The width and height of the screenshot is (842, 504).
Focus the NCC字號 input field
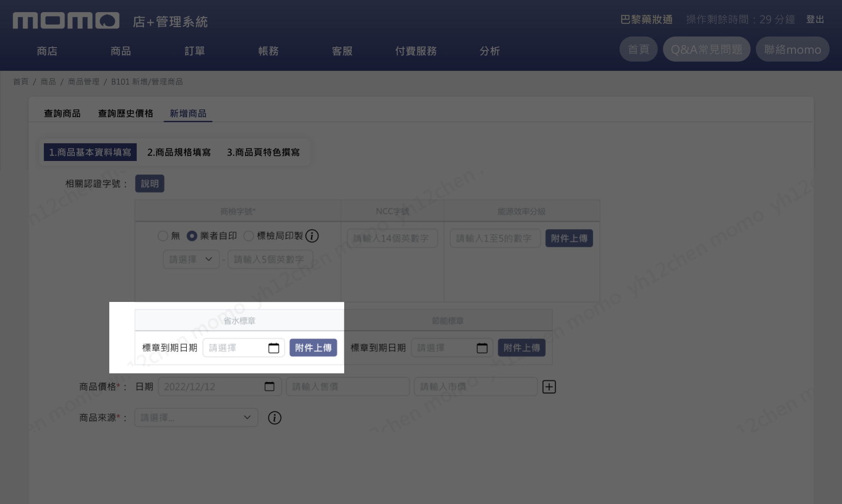(392, 238)
